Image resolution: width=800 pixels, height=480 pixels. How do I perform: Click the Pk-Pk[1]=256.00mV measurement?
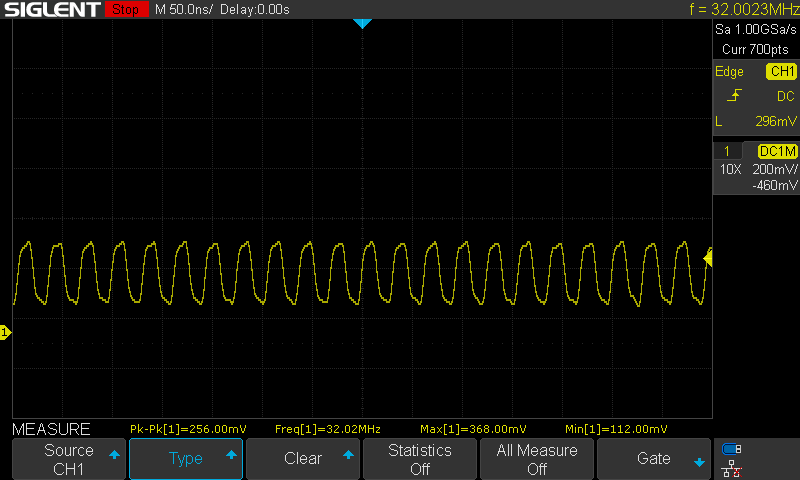click(188, 429)
